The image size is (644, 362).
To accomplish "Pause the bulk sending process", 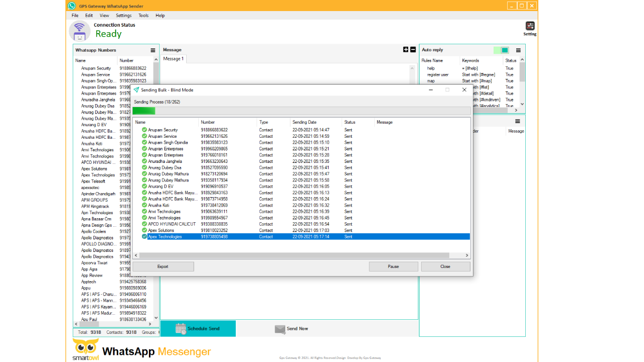I will [x=393, y=266].
